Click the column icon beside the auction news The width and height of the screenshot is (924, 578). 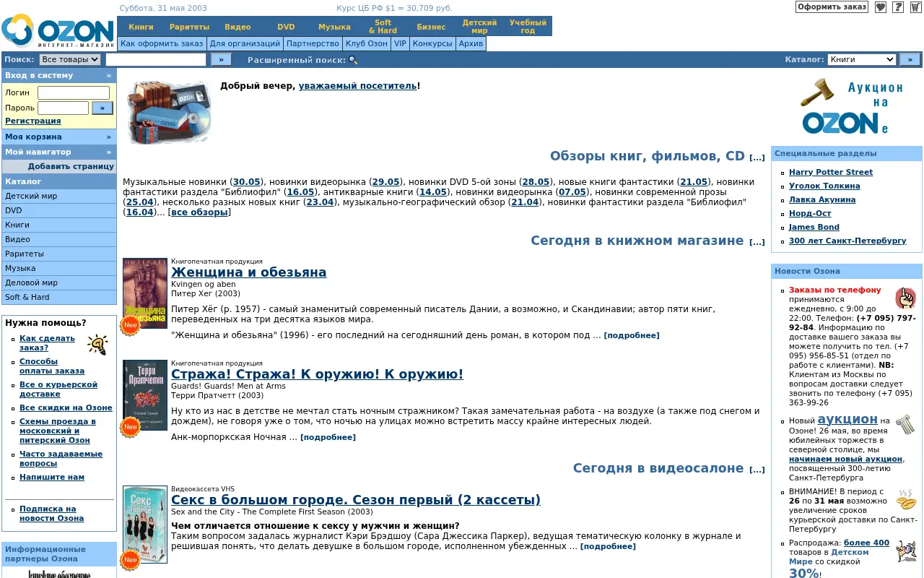coord(905,424)
